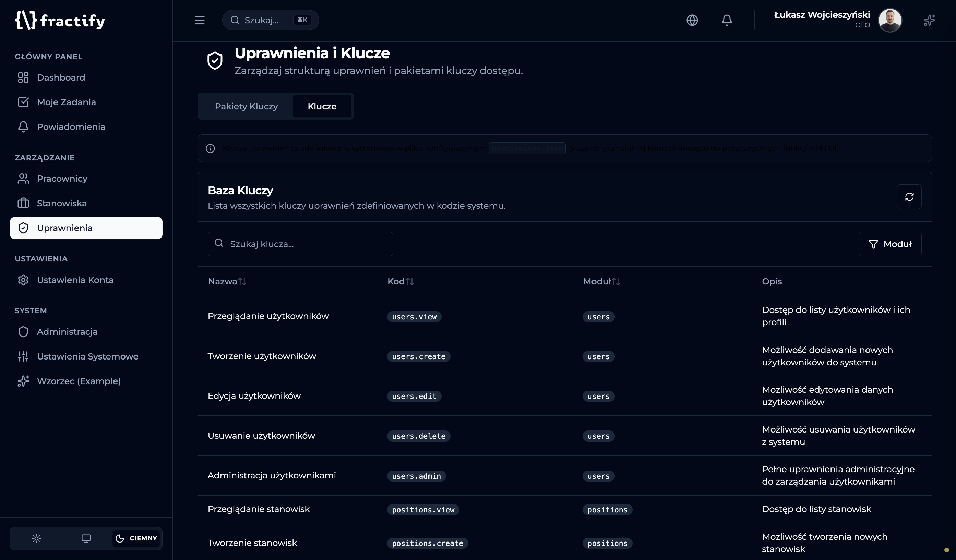Click the Moje Zadania checkbox icon
The height and width of the screenshot is (560, 956).
point(23,102)
